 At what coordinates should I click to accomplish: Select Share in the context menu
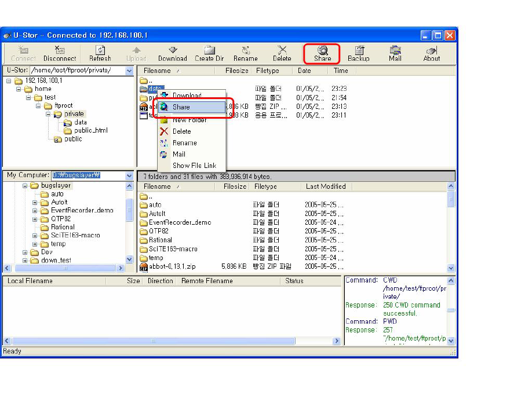(192, 107)
